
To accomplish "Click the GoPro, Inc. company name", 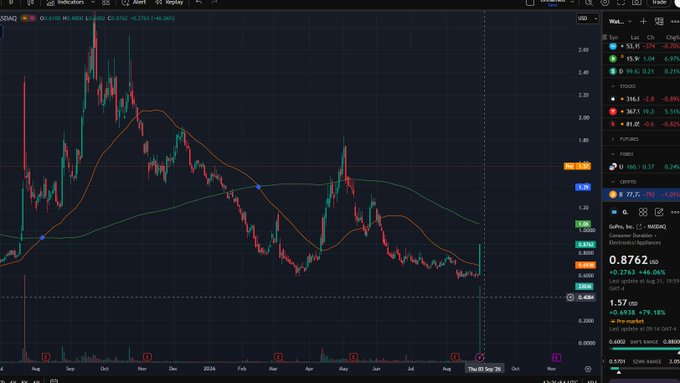I will tap(621, 226).
